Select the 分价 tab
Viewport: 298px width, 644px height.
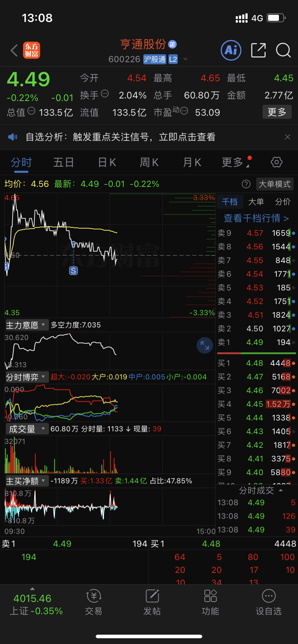[x=283, y=202]
